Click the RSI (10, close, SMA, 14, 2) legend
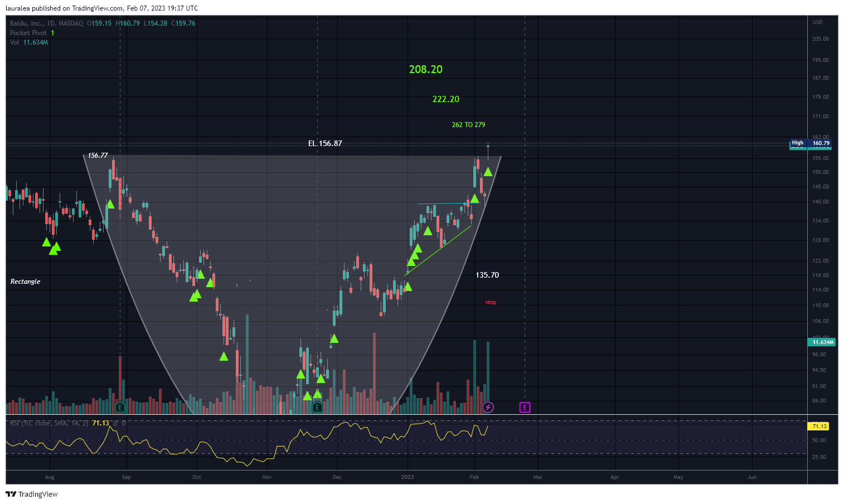The image size is (844, 504). pos(49,423)
